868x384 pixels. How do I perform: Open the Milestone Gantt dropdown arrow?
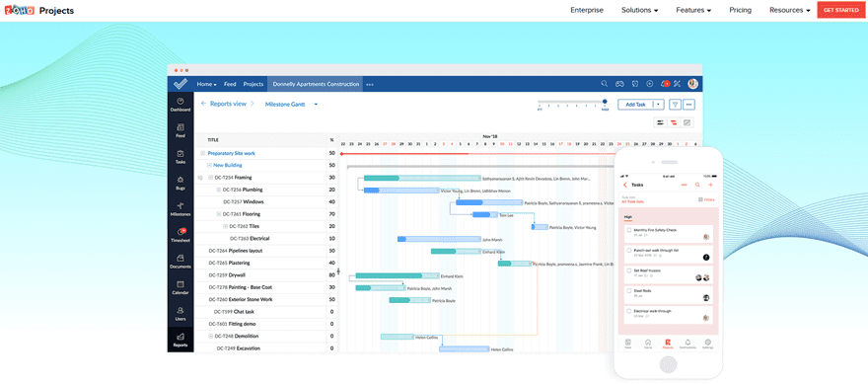pyautogui.click(x=316, y=105)
